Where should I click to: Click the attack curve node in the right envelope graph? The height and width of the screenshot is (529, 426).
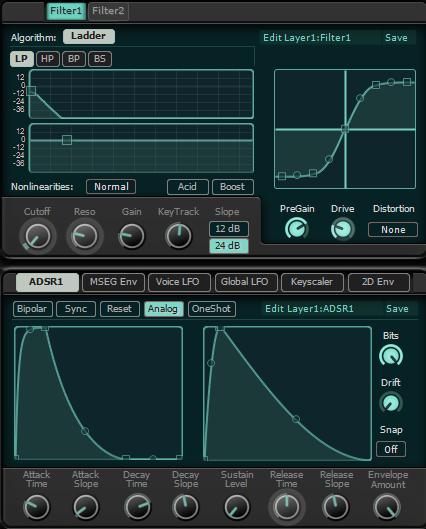tap(211, 363)
